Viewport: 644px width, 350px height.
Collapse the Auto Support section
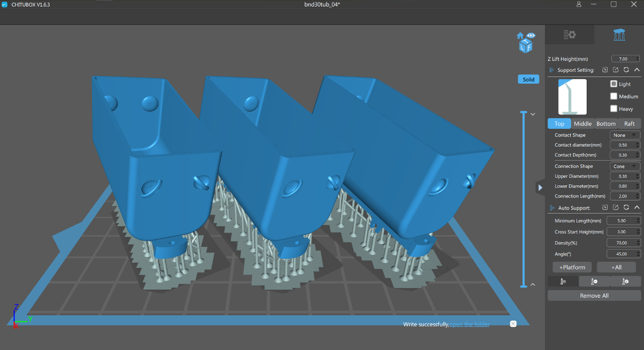click(637, 207)
